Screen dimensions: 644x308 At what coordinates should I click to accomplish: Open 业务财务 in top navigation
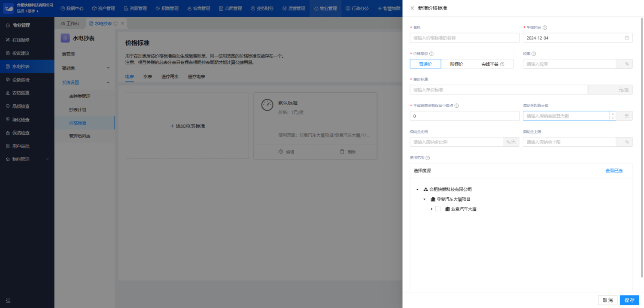[x=262, y=9]
